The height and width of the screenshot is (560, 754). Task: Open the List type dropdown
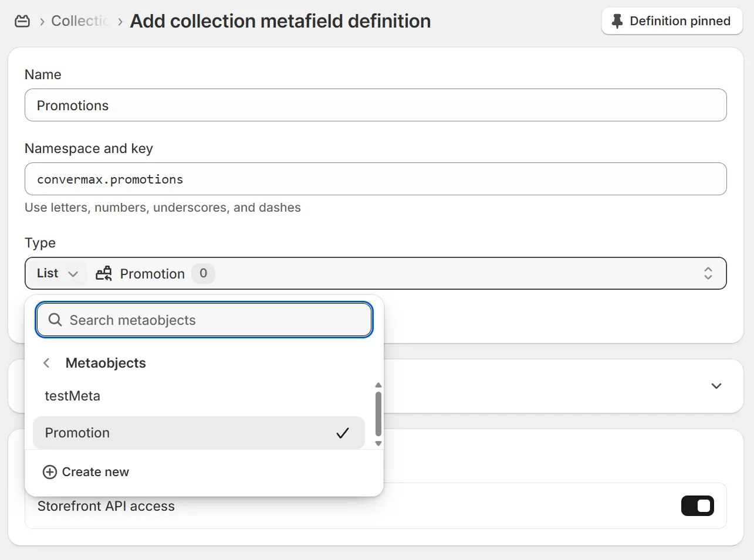click(x=57, y=273)
